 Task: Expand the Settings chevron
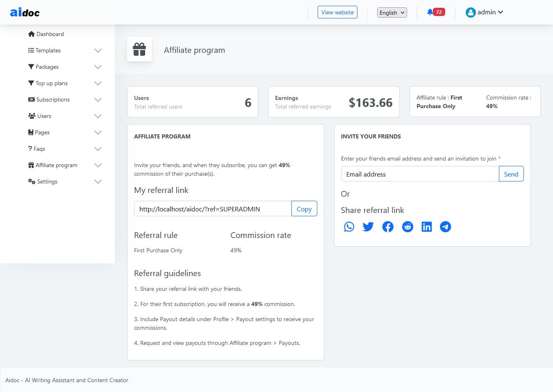pos(98,181)
